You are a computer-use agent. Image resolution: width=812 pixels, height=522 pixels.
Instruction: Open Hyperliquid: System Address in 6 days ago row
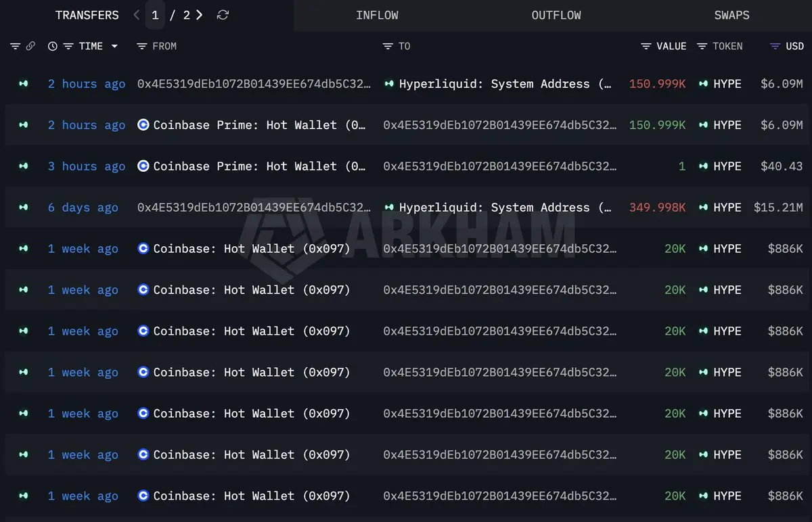505,208
